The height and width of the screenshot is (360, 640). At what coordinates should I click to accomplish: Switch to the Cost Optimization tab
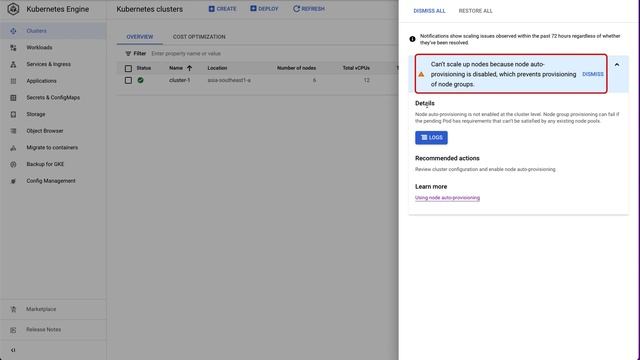[199, 37]
